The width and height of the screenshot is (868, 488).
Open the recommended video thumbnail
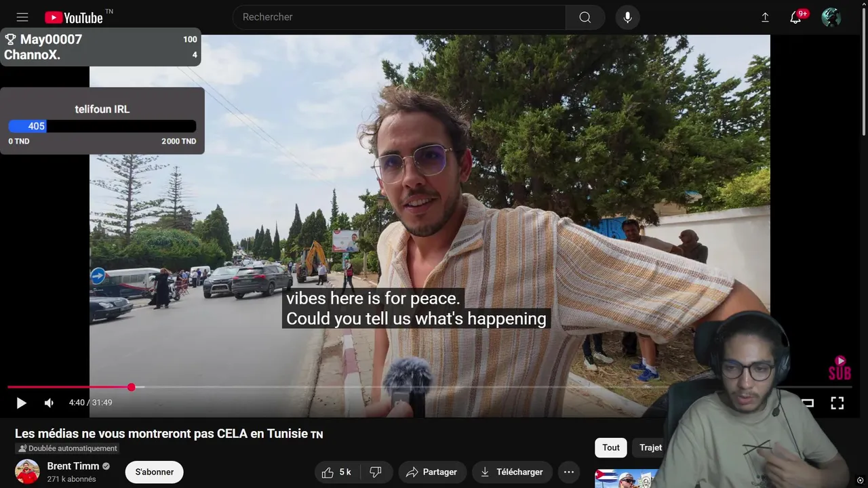(x=627, y=479)
